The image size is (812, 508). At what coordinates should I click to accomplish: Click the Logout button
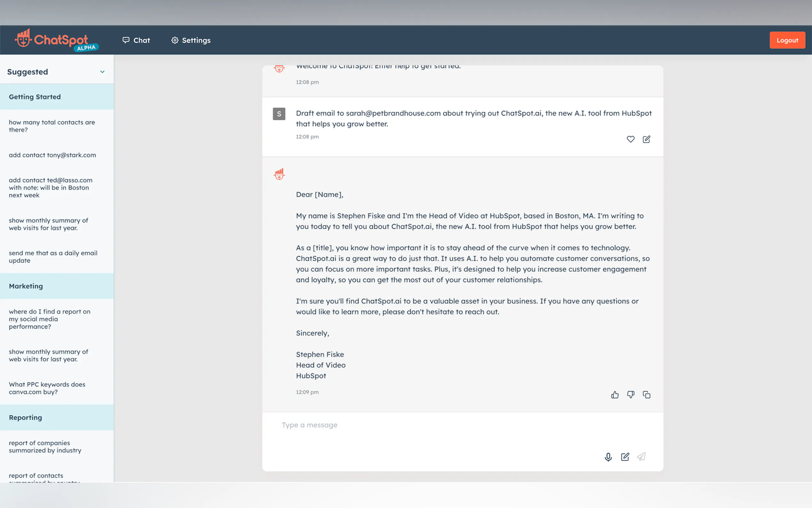(x=787, y=40)
